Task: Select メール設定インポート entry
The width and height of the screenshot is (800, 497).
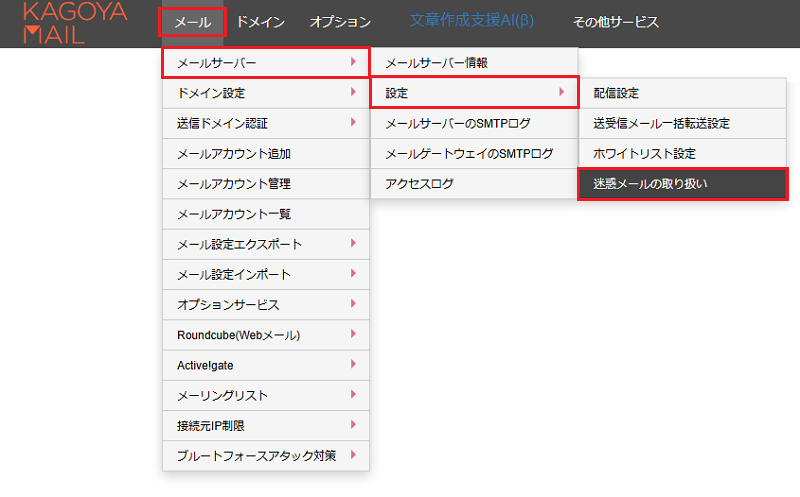Action: click(x=266, y=275)
